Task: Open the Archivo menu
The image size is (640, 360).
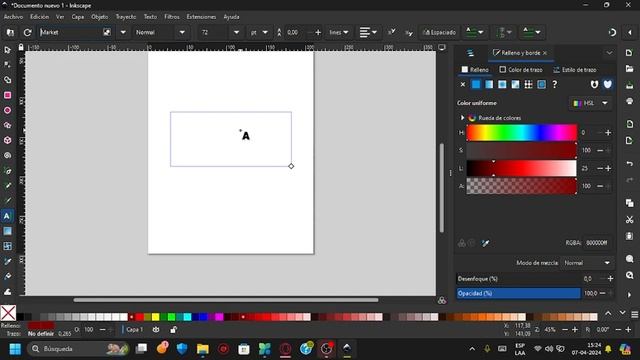Action: click(13, 17)
